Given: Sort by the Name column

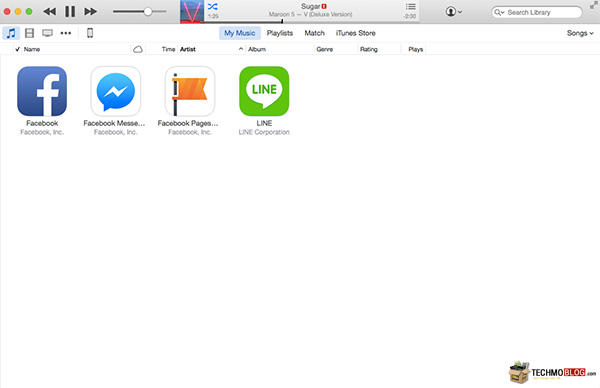Looking at the screenshot, I should tap(32, 49).
